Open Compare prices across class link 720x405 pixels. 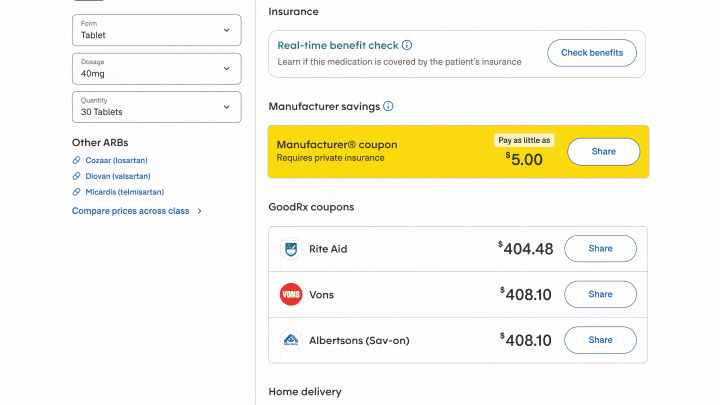pyautogui.click(x=136, y=211)
